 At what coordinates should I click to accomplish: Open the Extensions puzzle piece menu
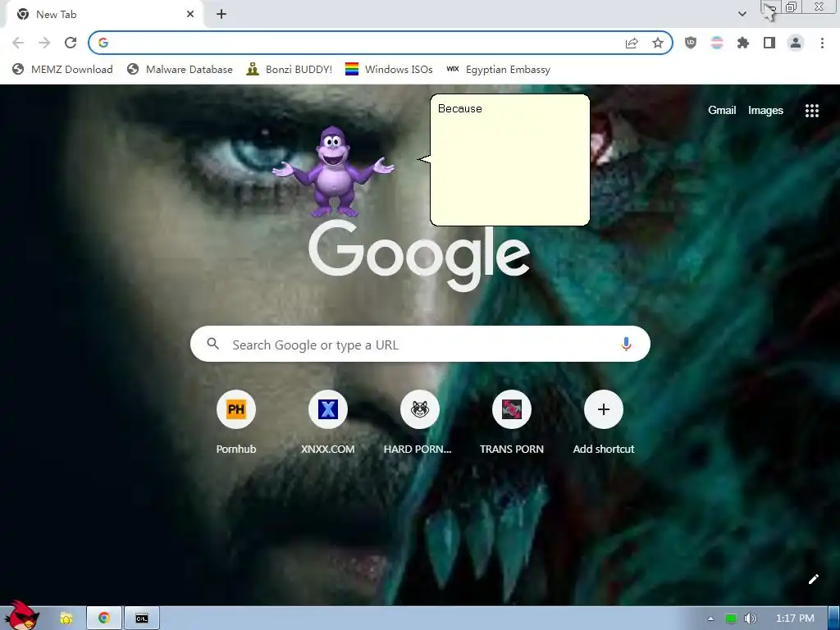click(x=743, y=43)
